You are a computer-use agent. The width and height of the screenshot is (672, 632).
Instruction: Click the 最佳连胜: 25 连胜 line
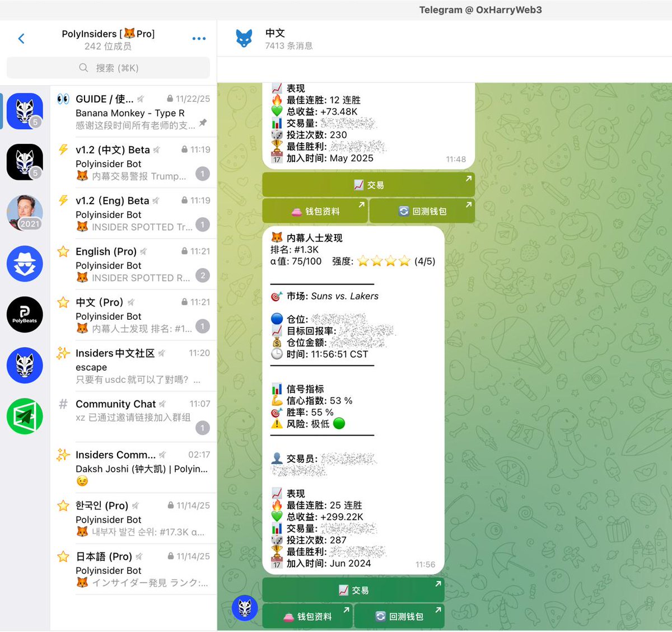(x=316, y=505)
